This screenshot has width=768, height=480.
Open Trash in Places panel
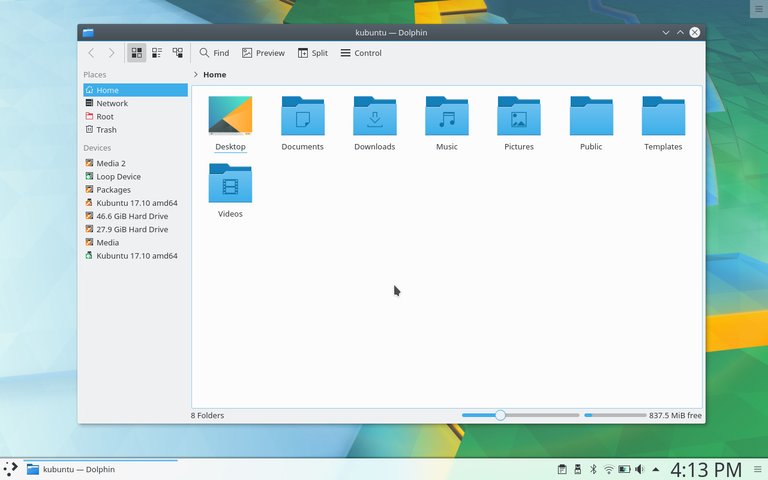click(x=106, y=130)
